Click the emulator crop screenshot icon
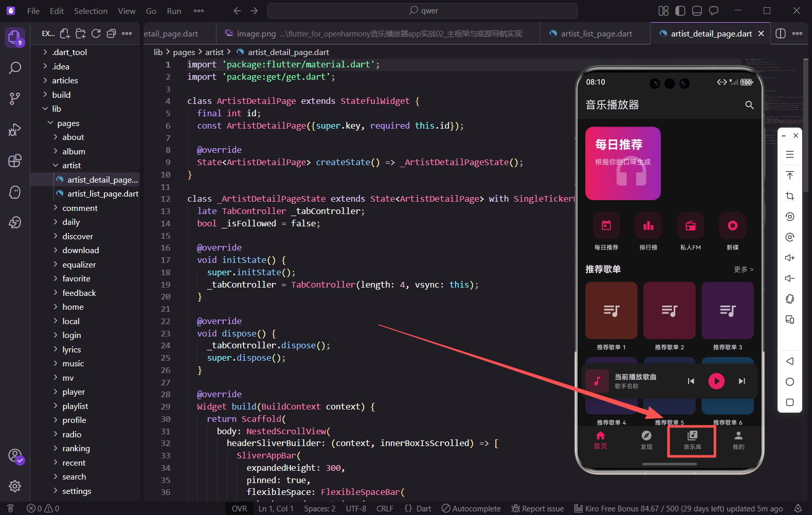This screenshot has width=812, height=515. click(x=790, y=196)
